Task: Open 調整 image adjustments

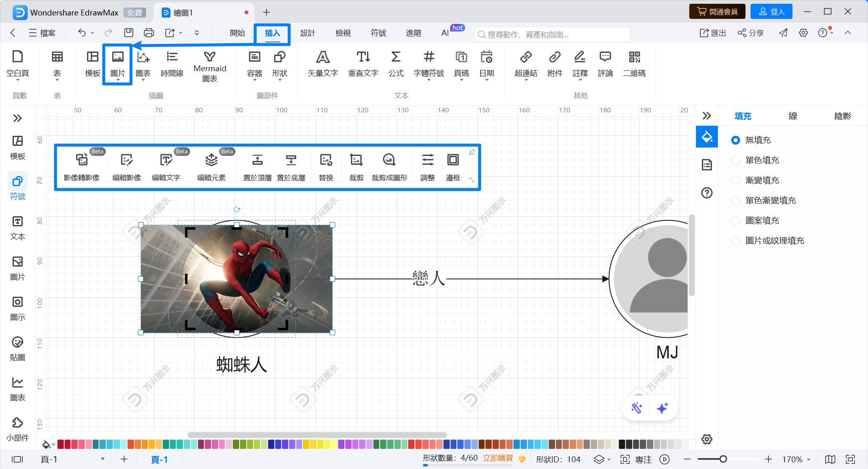Action: coord(427,167)
